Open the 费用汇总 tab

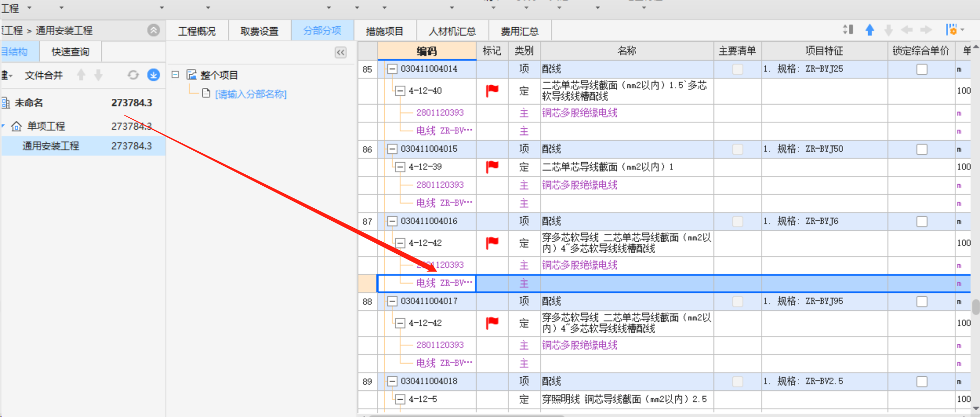point(520,31)
